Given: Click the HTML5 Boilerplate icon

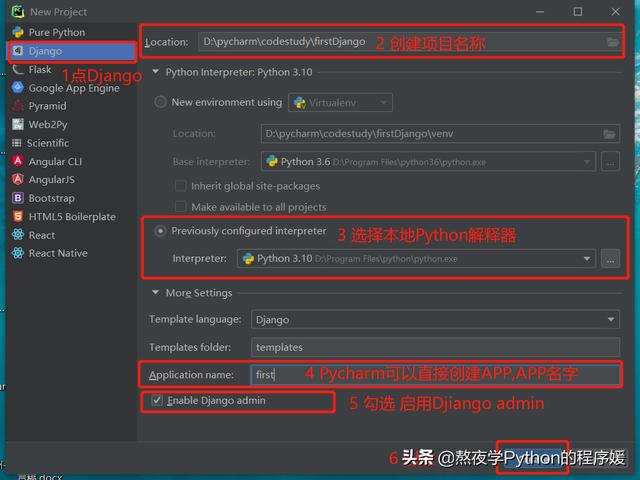Looking at the screenshot, I should pos(18,216).
